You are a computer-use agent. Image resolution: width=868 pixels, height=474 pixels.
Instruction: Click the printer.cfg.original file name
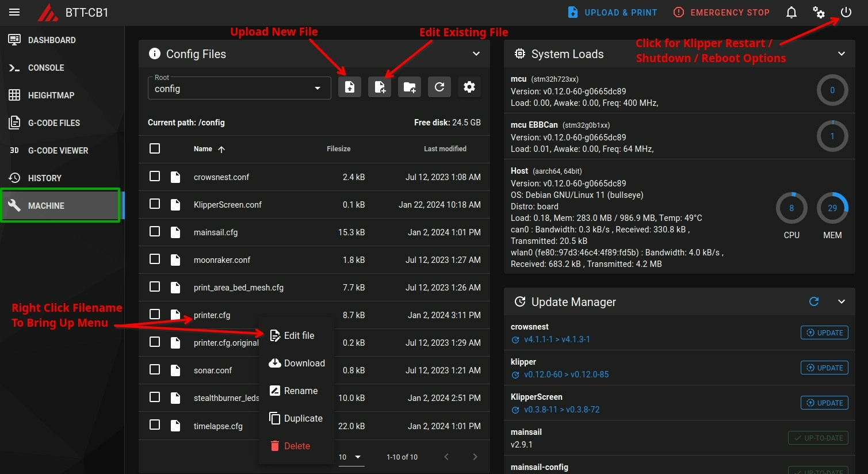[x=226, y=343]
